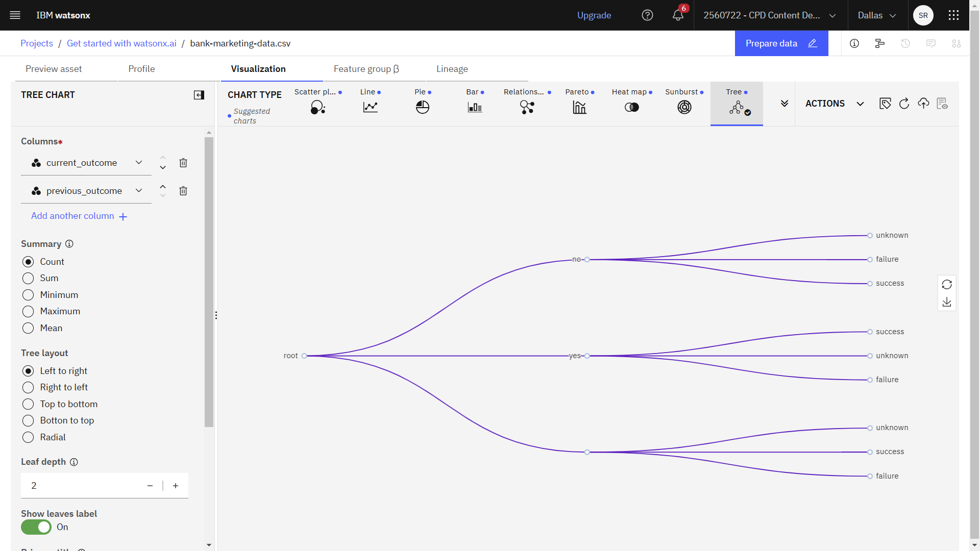Image resolution: width=980 pixels, height=551 pixels.
Task: Select the Top to bottom layout option
Action: (x=28, y=404)
